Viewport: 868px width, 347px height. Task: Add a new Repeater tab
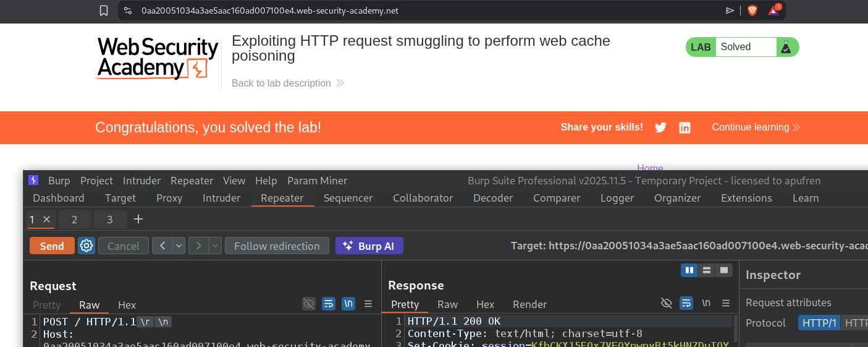coord(138,219)
